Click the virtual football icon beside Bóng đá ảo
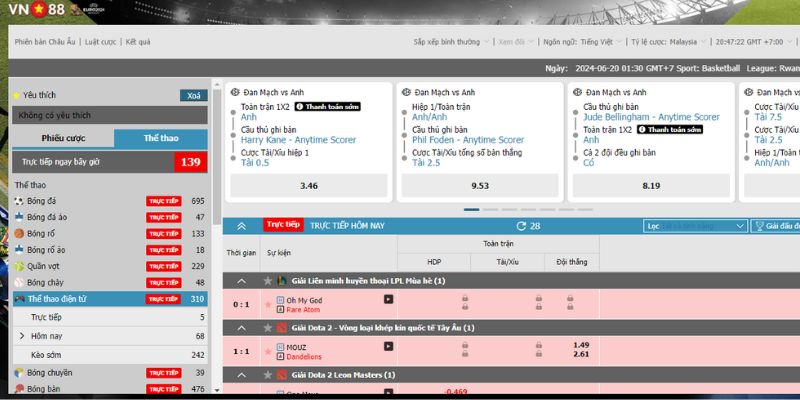This screenshot has height=400, width=800. (19, 217)
